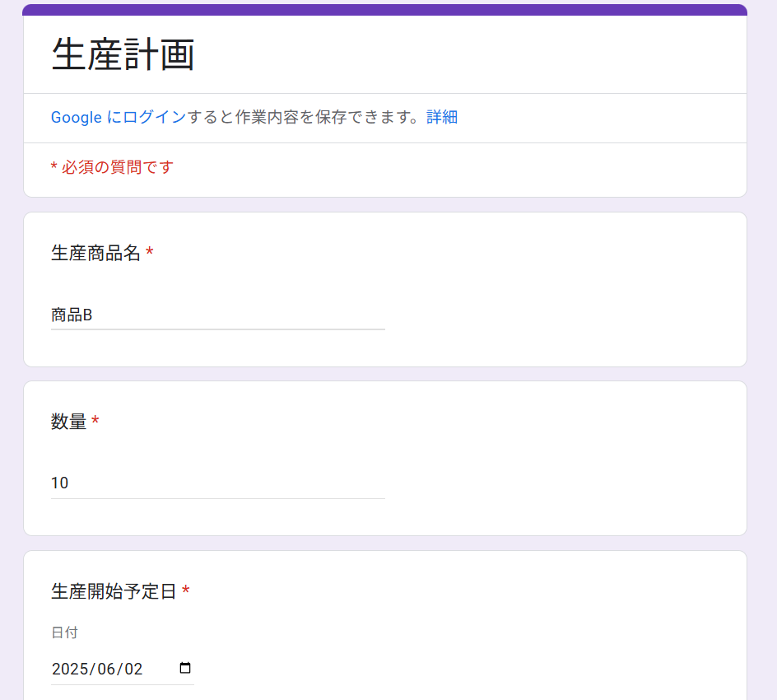
Task: Select the date field showing 2025/06/02
Action: (123, 669)
